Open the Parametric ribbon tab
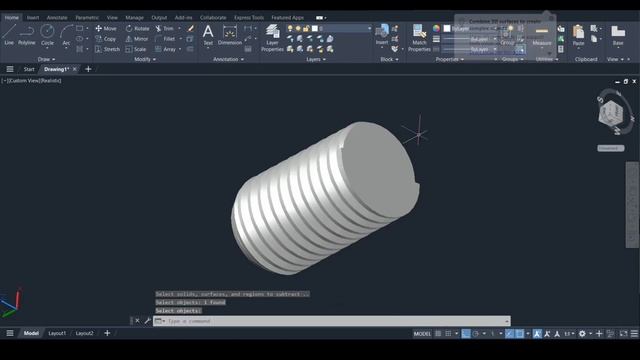 (x=87, y=18)
